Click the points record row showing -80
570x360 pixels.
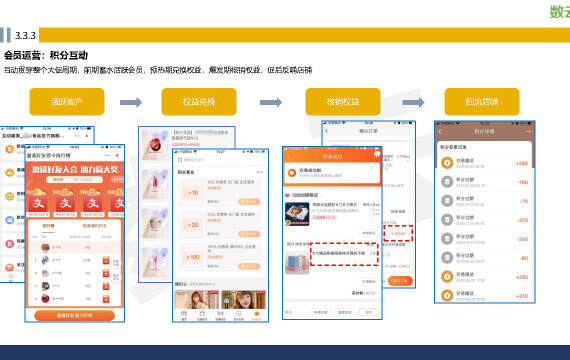pos(484,258)
